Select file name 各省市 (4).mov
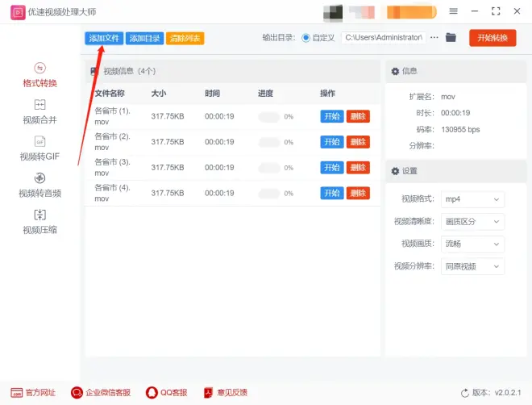This screenshot has height=405, width=532. click(112, 193)
